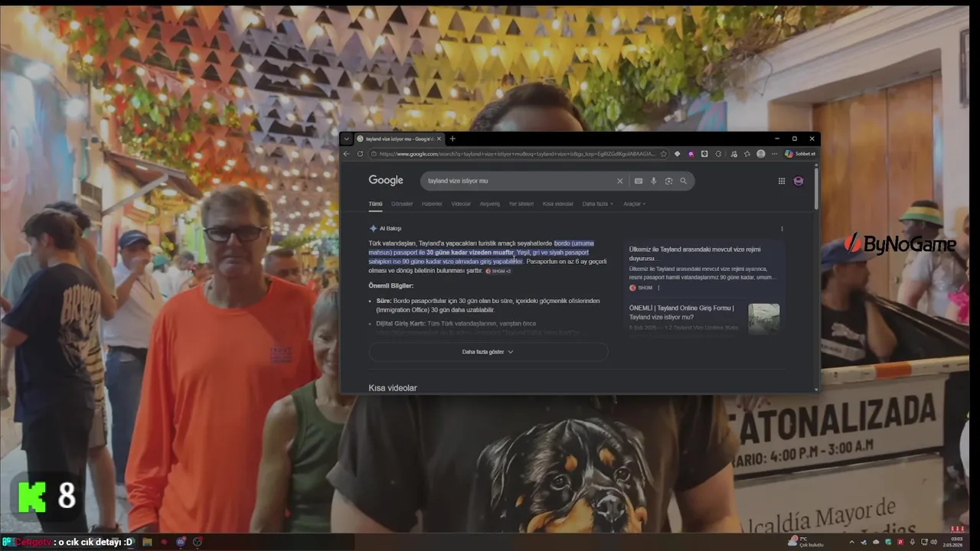This screenshot has height=551, width=980.
Task: Open the tab search chevron button
Action: click(346, 139)
